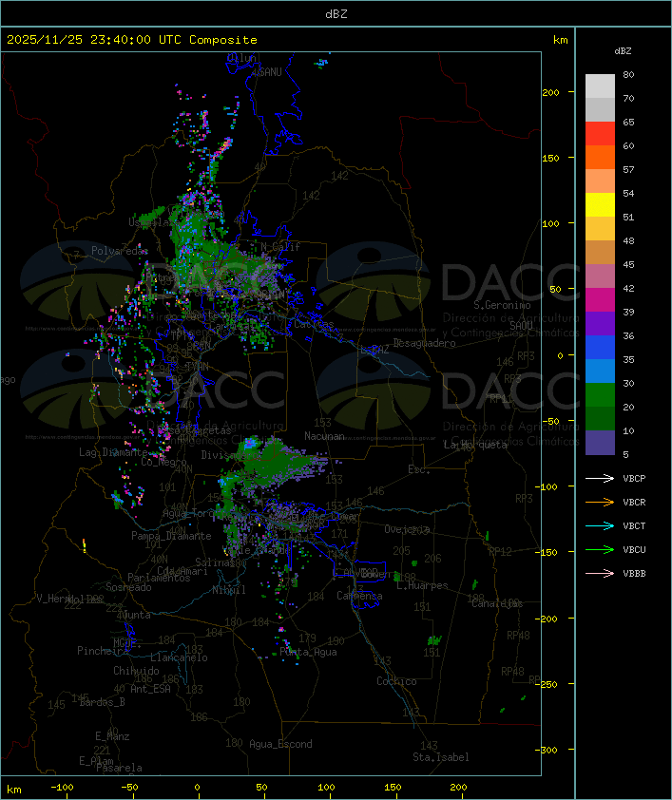Viewport: 672px width, 800px height.
Task: Click the Sosneado map label
Action: [128, 587]
